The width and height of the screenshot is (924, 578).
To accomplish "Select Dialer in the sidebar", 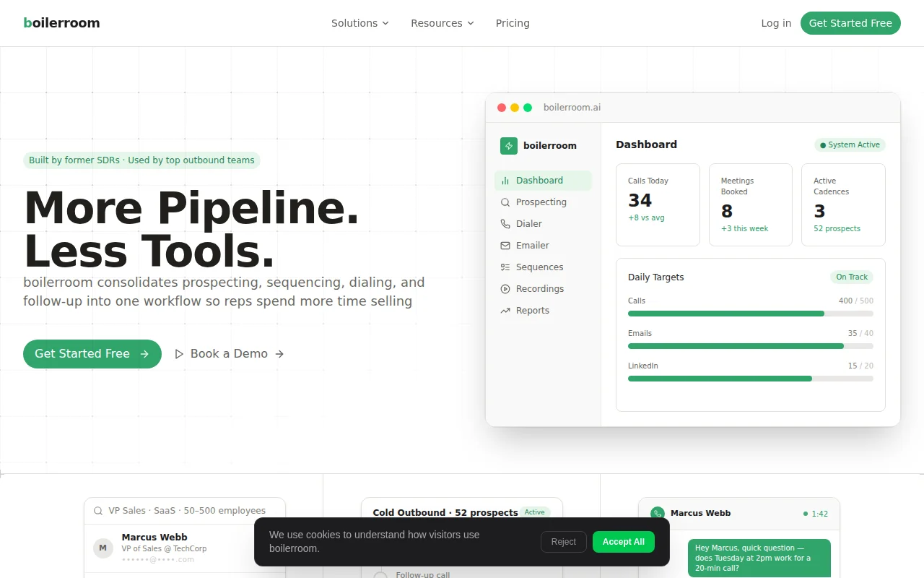I will click(x=543, y=224).
